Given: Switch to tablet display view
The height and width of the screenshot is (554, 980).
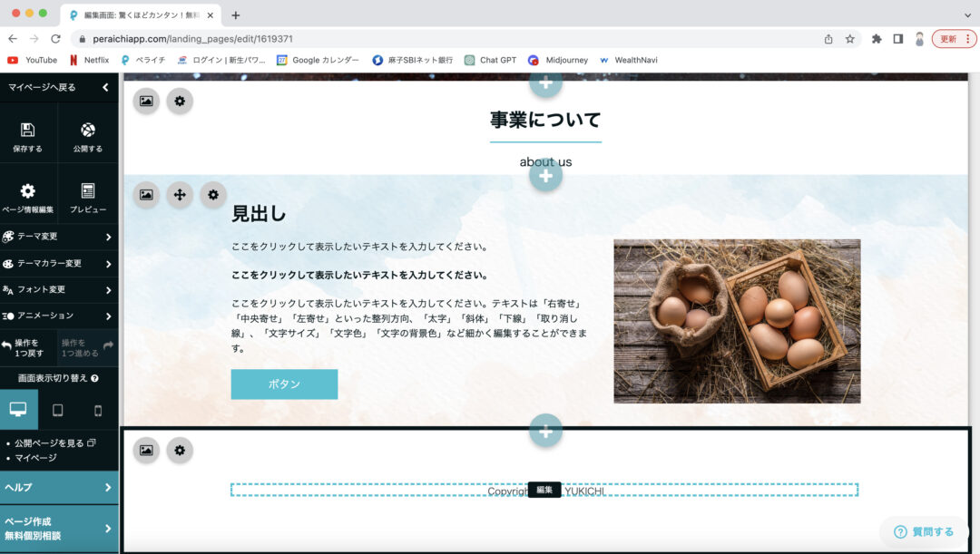Looking at the screenshot, I should [x=57, y=411].
